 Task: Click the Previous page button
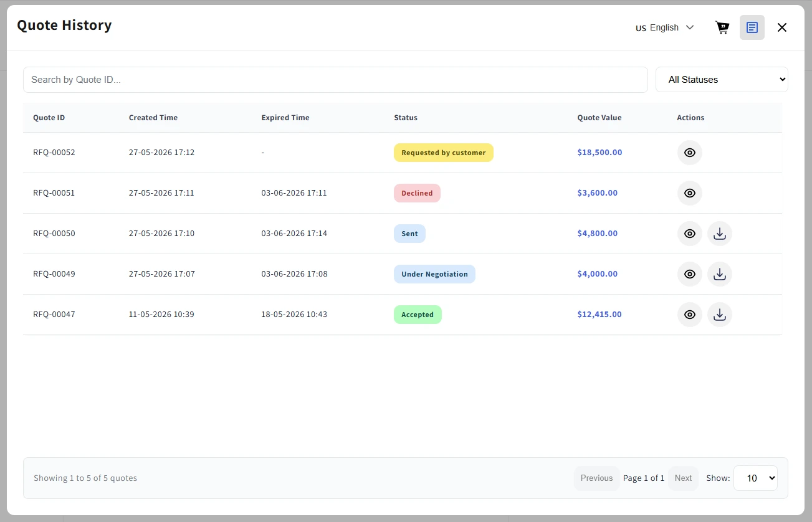pos(596,478)
